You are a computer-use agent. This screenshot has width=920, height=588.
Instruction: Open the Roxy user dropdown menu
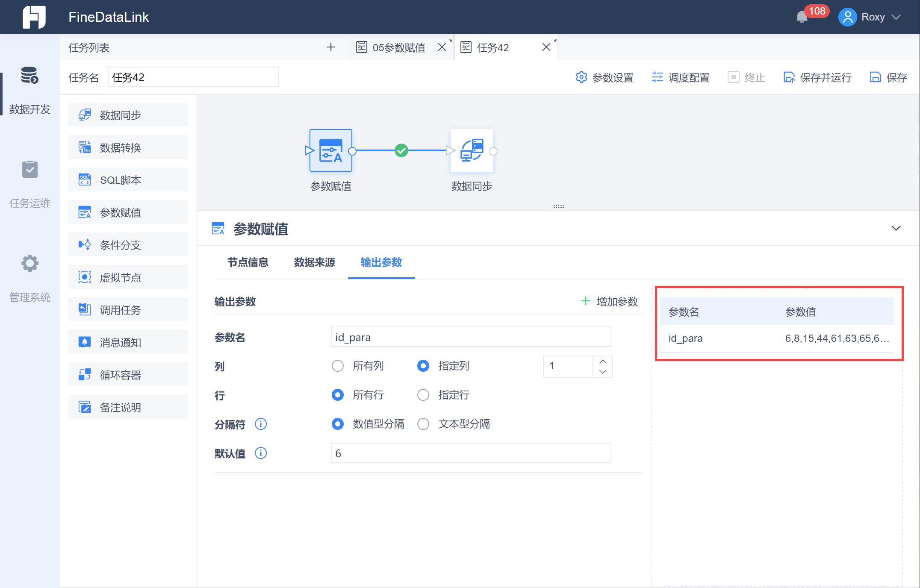coord(872,17)
